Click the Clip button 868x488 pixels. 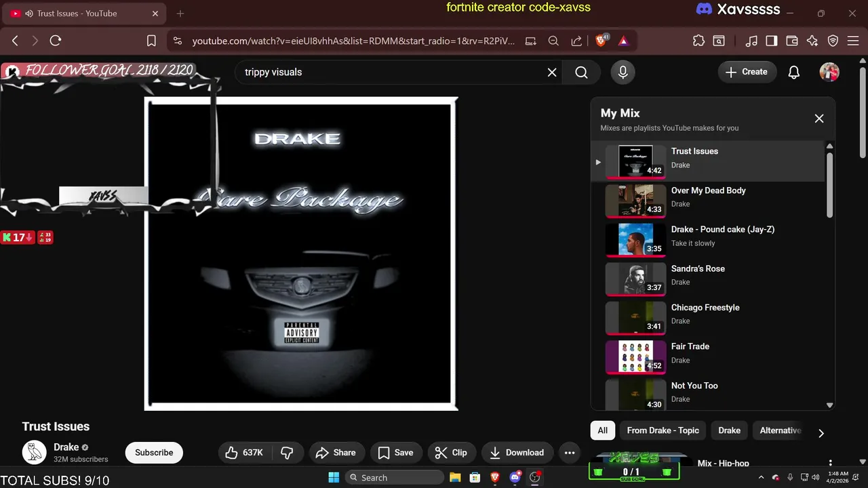click(x=451, y=453)
